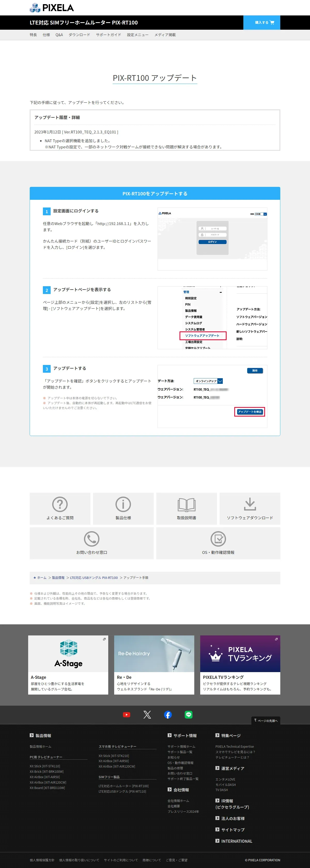Image resolution: width=310 pixels, height=868 pixels.
Task: Open the Re-De Hairdry banner card
Action: [154, 665]
